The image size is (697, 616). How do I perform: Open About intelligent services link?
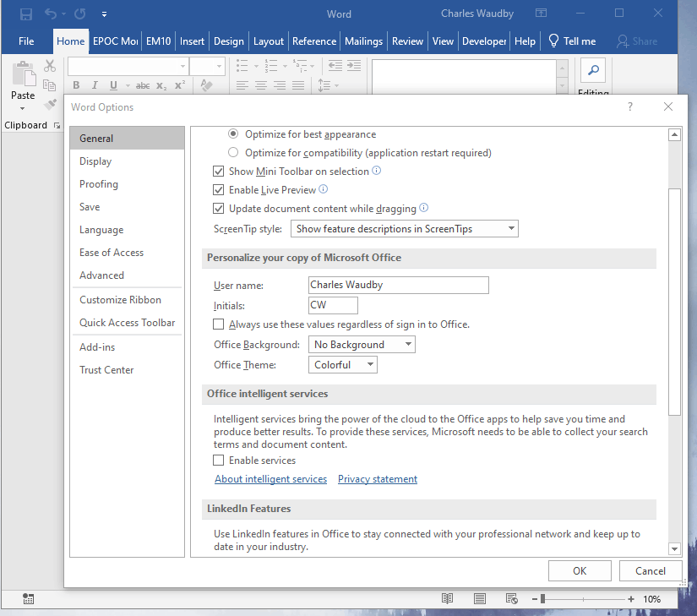click(270, 479)
